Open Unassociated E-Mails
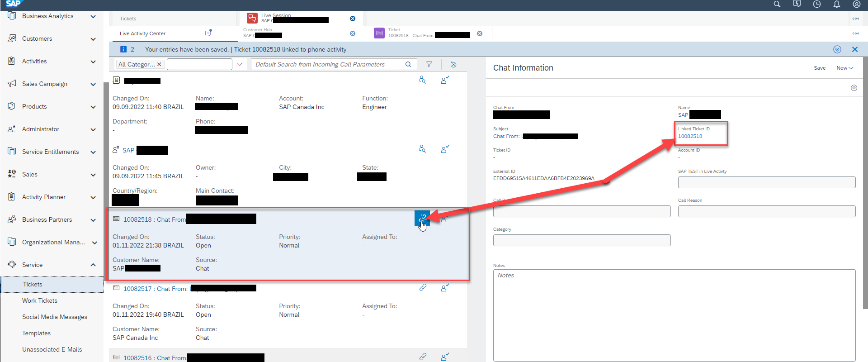This screenshot has height=362, width=868. [52, 349]
